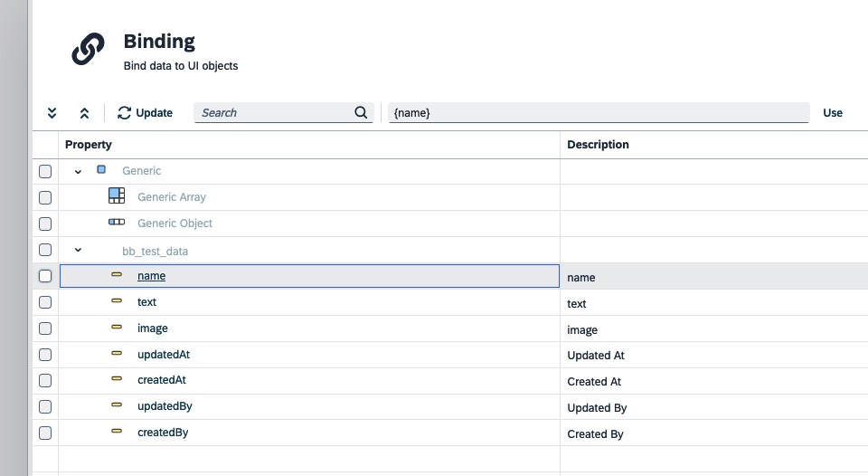Check the box for the image row

45,328
